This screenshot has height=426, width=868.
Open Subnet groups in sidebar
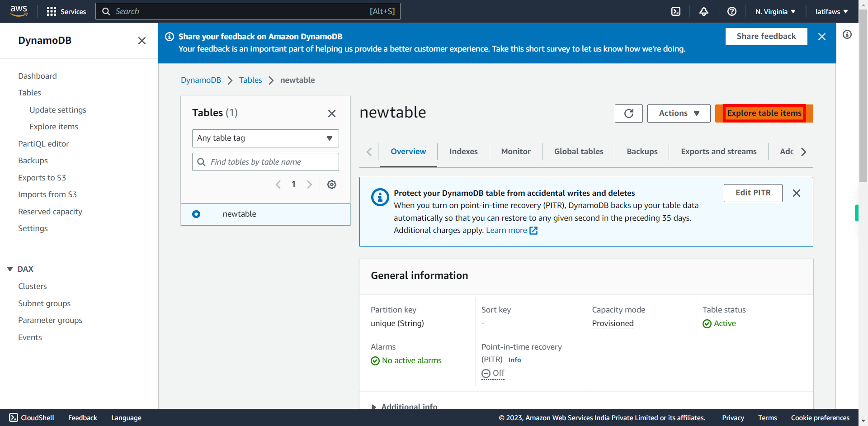(44, 303)
